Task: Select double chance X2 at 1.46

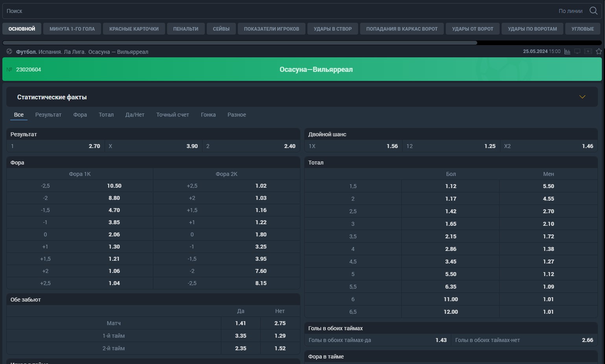Action: (549, 146)
